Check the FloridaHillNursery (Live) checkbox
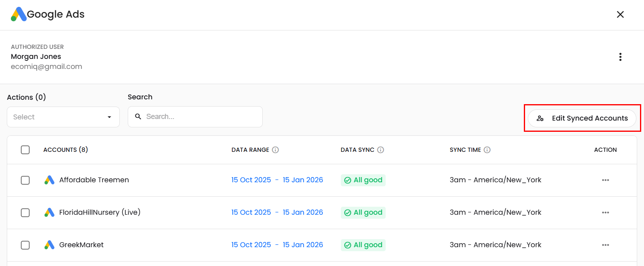This screenshot has width=644, height=266. (25, 213)
